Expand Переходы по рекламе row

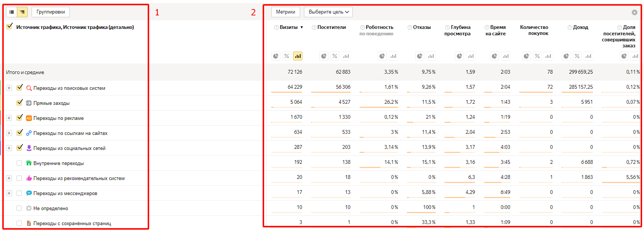point(9,118)
